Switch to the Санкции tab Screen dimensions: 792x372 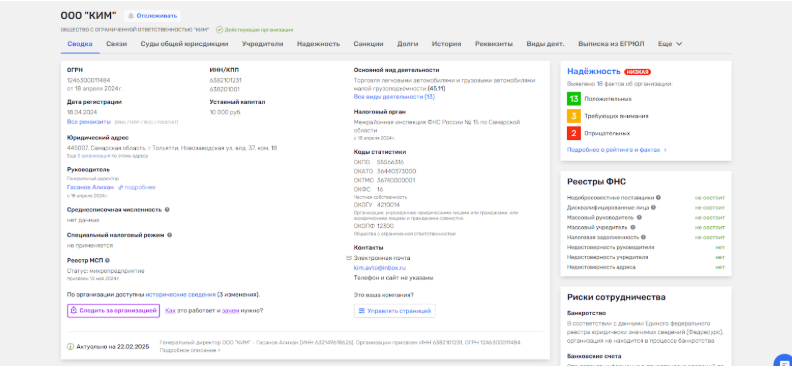(x=368, y=44)
